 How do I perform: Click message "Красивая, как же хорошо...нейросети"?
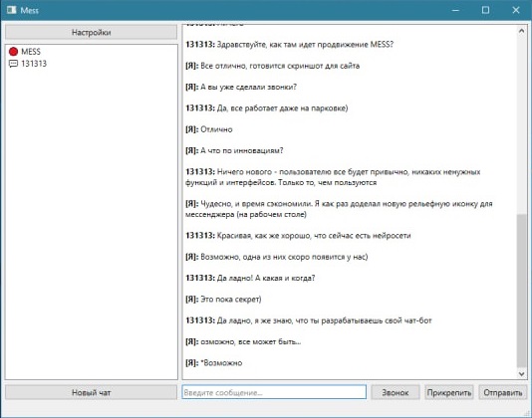298,236
